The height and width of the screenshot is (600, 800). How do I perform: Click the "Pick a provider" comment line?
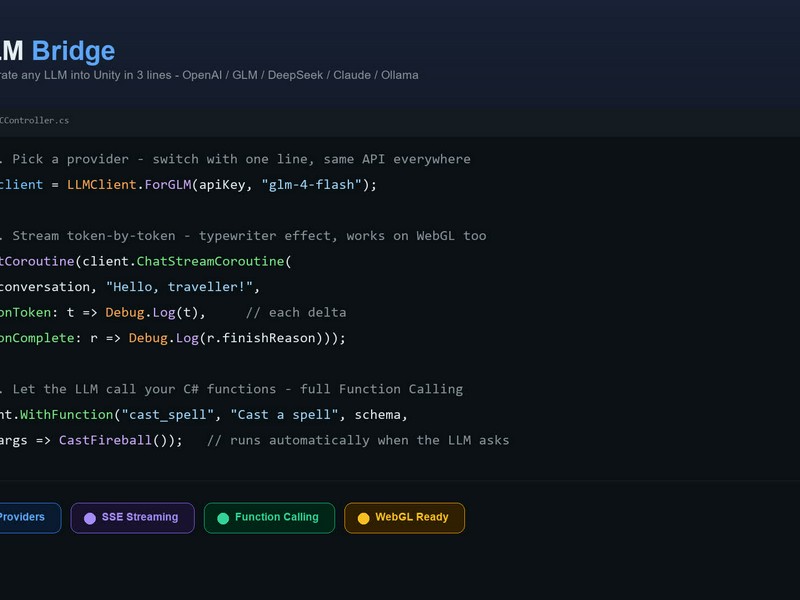(235, 159)
